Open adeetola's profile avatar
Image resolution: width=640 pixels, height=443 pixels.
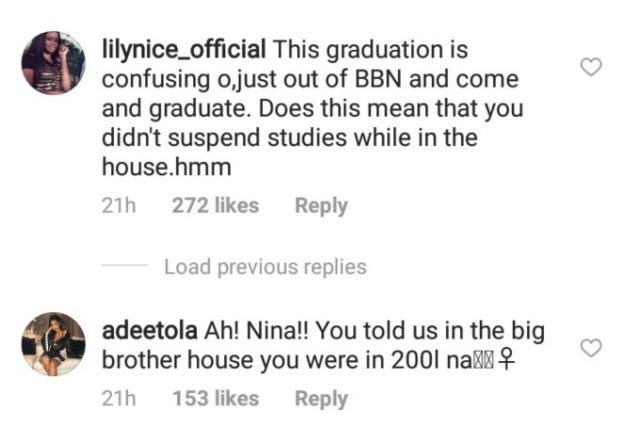52,343
